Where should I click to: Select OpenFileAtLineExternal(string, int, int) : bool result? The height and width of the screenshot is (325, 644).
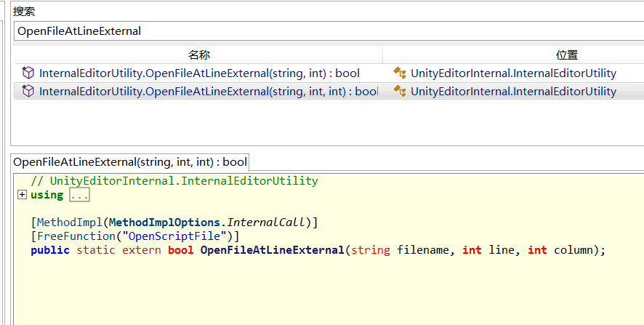[208, 91]
